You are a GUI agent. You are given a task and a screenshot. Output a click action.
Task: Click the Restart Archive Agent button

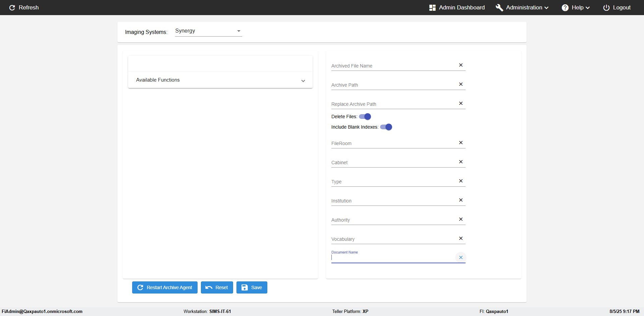point(165,287)
